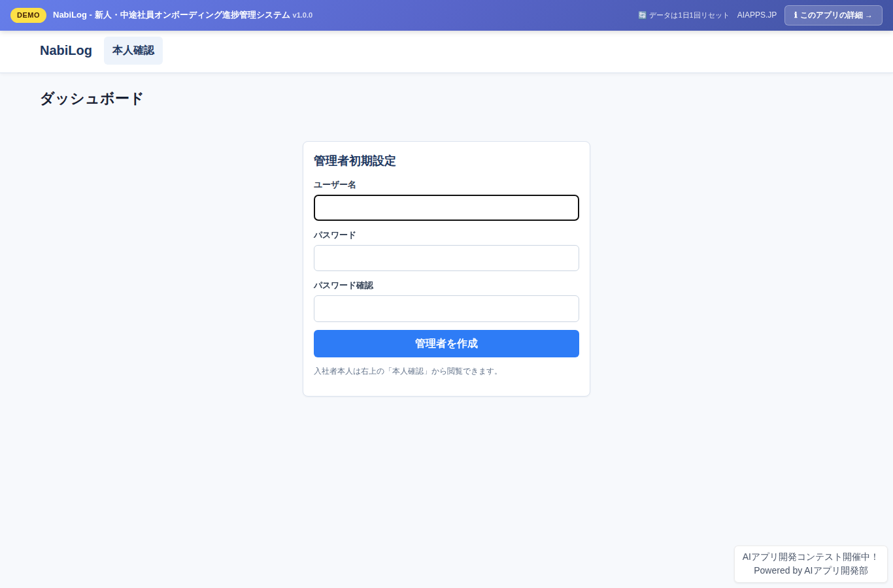The height and width of the screenshot is (588, 893).
Task: Click the 管理者初期設定 card title
Action: point(355,161)
